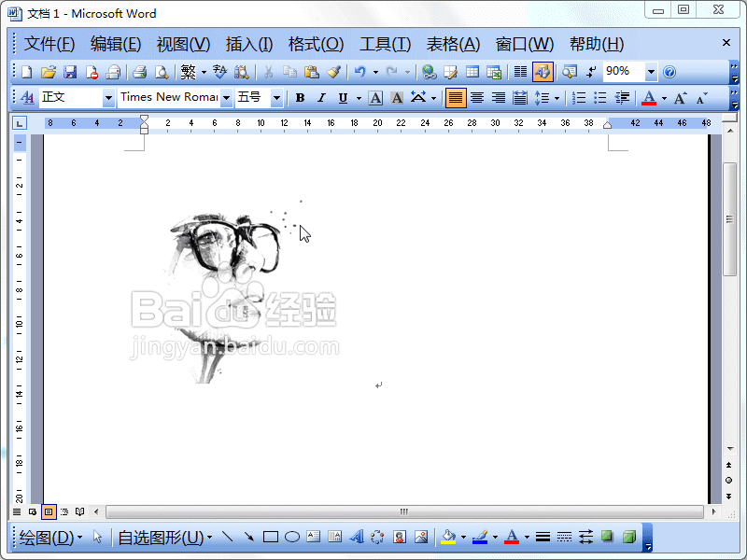This screenshot has width=747, height=560.
Task: Expand the Undo history dropdown arrow
Action: pos(376,73)
